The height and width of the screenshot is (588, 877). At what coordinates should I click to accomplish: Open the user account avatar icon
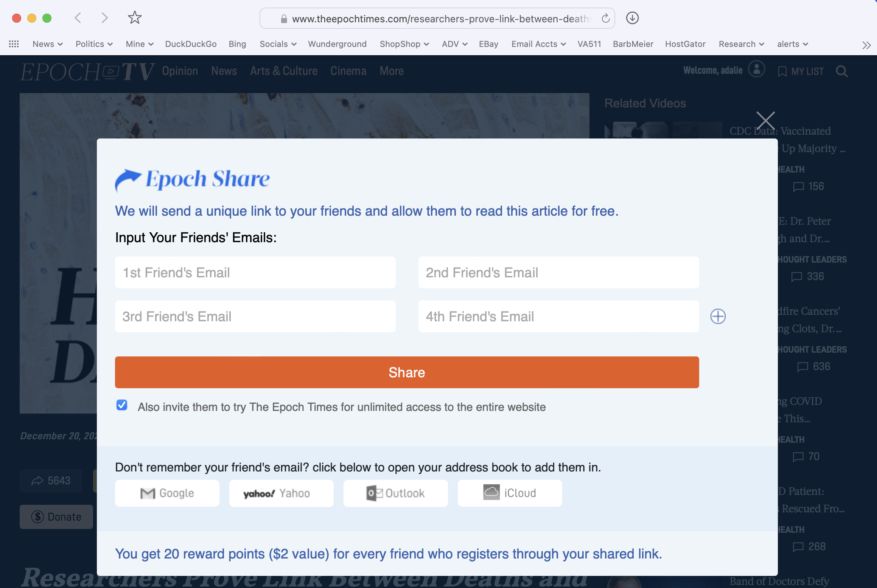[756, 69]
